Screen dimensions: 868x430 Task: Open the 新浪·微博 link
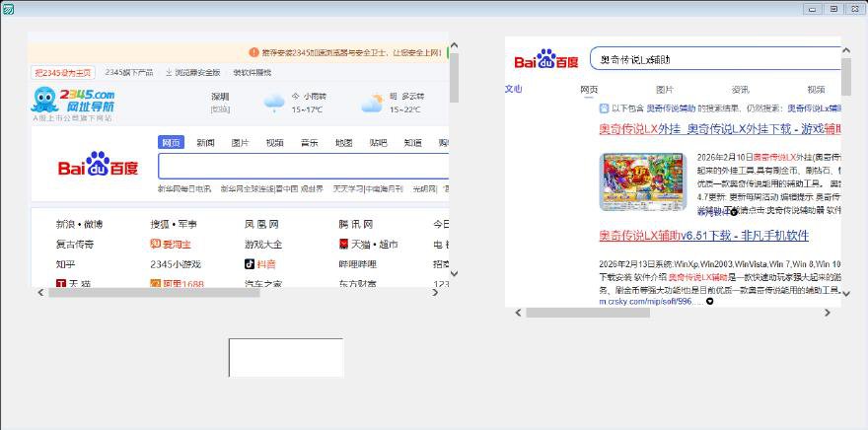79,224
